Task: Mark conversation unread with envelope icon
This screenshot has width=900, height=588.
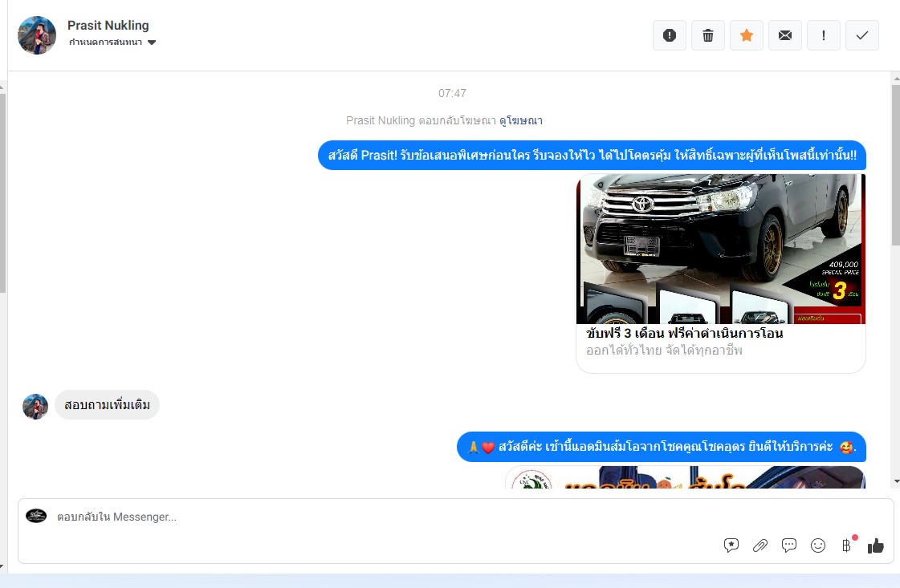Action: click(785, 35)
